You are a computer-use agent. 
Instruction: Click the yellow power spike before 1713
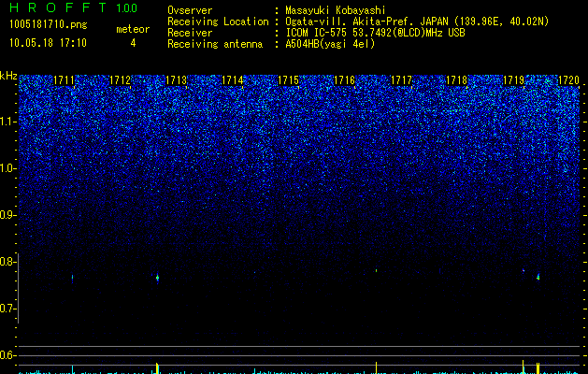pos(157,368)
